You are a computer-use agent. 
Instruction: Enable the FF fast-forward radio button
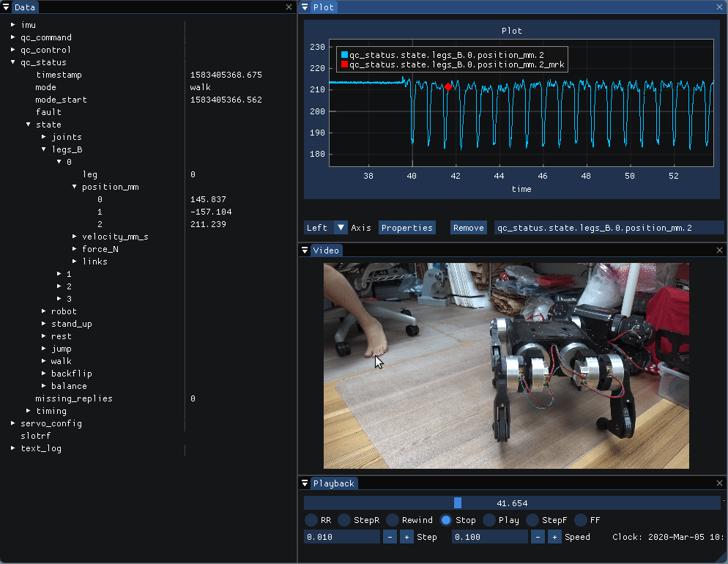tap(581, 520)
